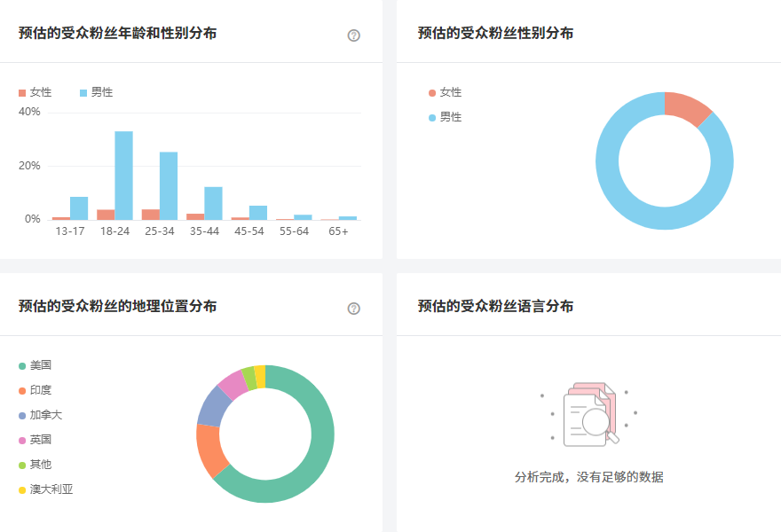Image resolution: width=781 pixels, height=532 pixels.
Task: Click the blue male bar for 18-24
Action: click(123, 176)
